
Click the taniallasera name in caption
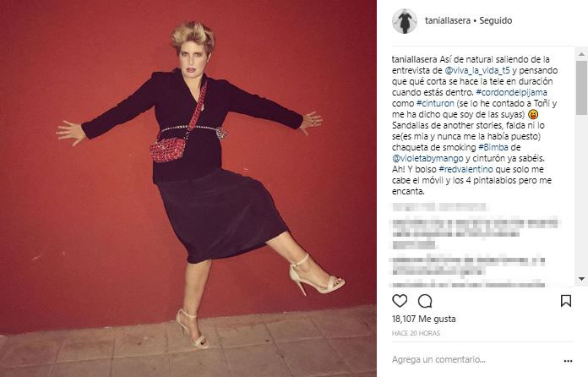click(x=414, y=60)
